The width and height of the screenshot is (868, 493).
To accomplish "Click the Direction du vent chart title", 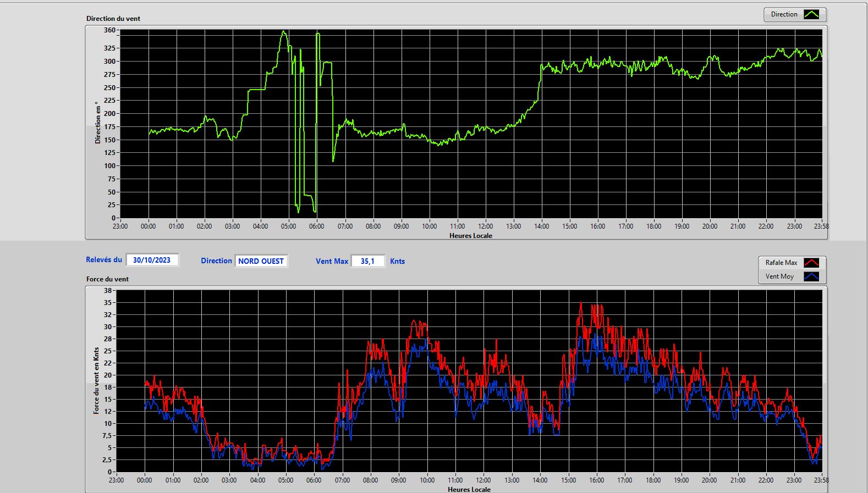I will tap(113, 19).
